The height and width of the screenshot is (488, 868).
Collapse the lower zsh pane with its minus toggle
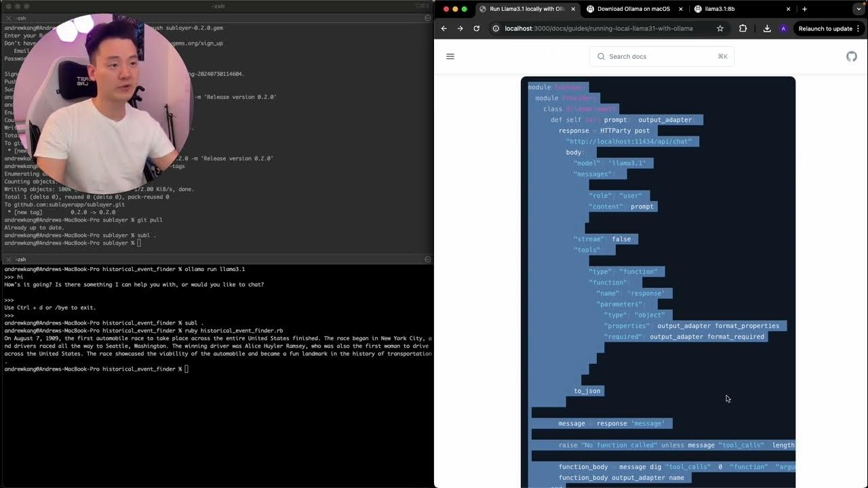tap(427, 259)
